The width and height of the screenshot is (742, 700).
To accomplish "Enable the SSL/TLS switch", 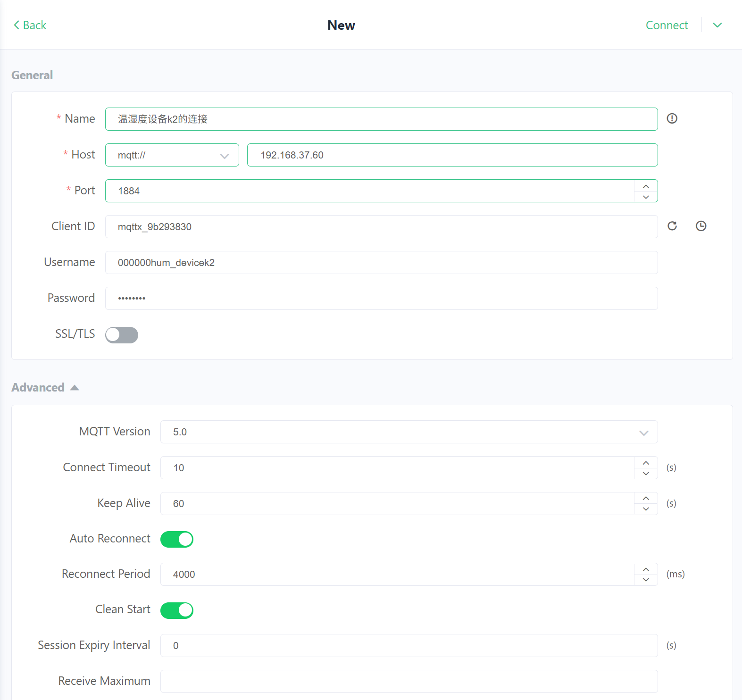I will pos(122,335).
